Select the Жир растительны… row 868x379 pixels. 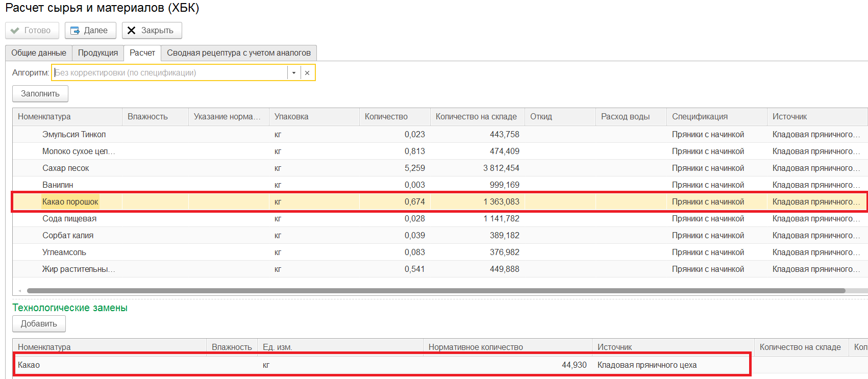[440, 269]
